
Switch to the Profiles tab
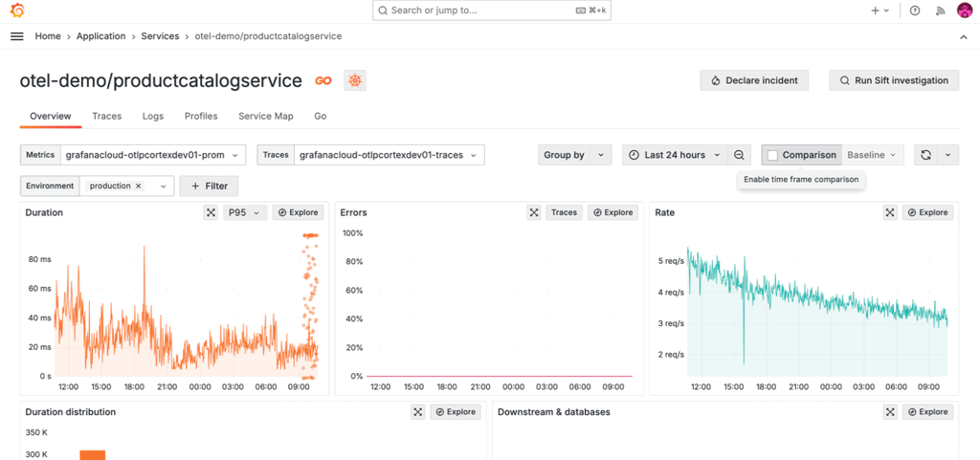[201, 116]
